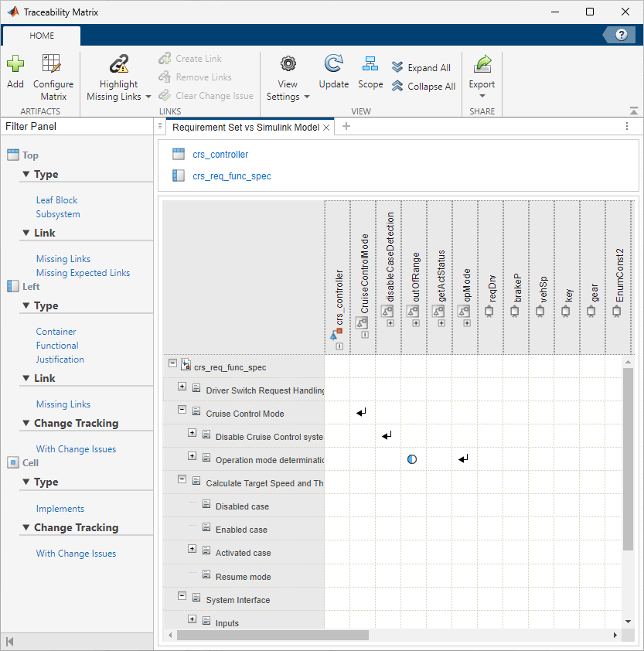Click the Highlight Missing Links icon
This screenshot has height=651, width=644.
[x=119, y=63]
